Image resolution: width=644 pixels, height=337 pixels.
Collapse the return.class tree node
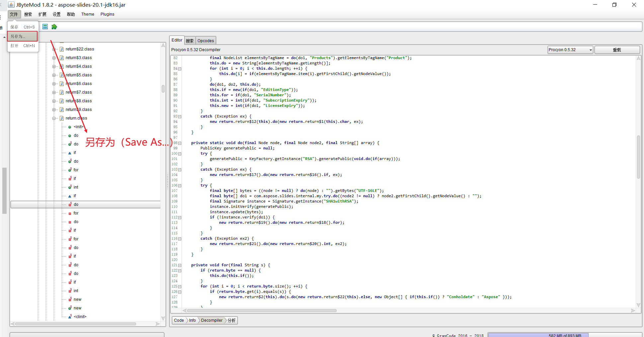point(54,118)
